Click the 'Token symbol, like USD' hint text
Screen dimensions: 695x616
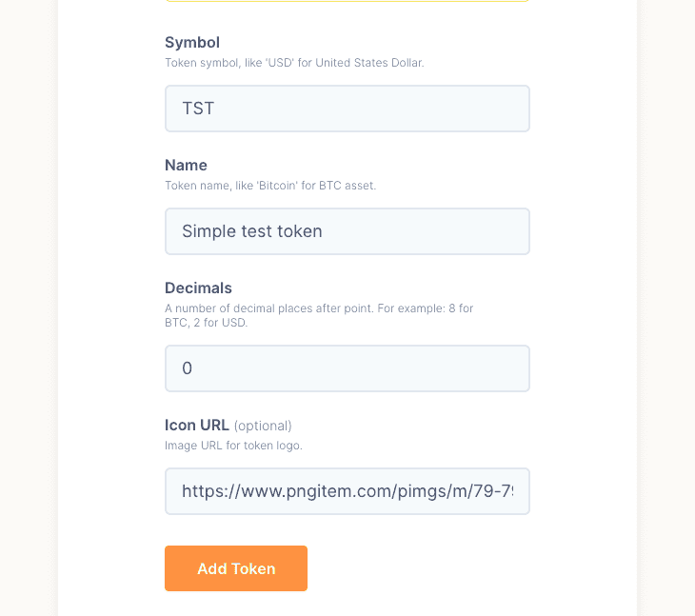(293, 63)
